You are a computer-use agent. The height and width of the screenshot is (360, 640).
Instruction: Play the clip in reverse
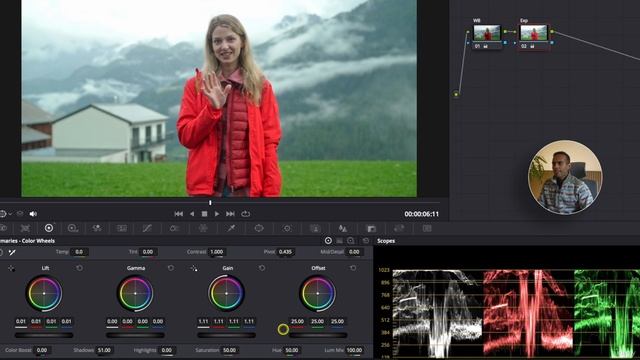tap(192, 214)
